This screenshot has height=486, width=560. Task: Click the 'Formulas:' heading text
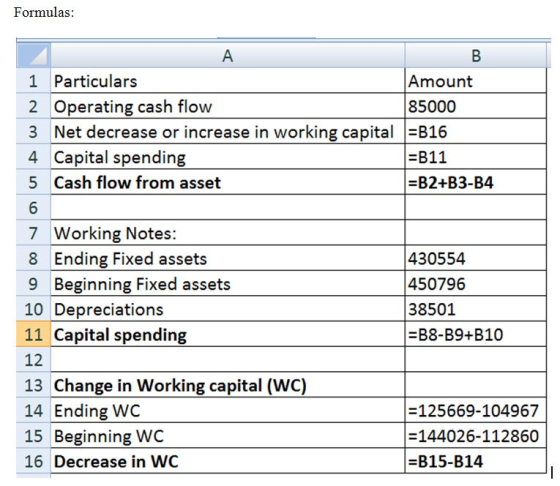click(x=44, y=12)
